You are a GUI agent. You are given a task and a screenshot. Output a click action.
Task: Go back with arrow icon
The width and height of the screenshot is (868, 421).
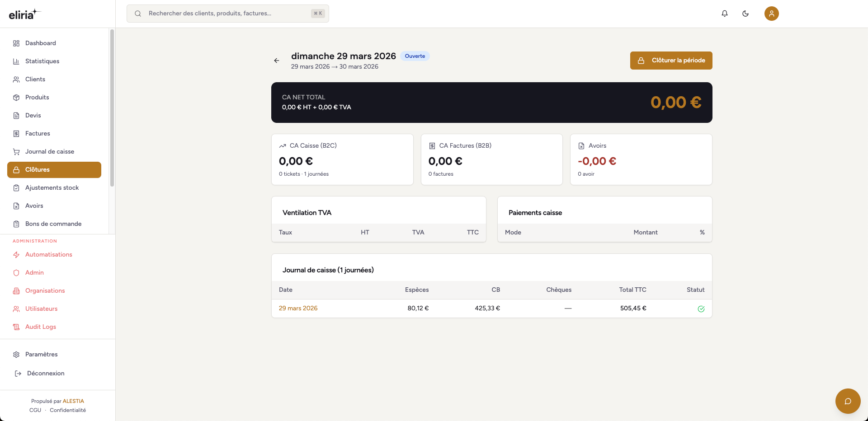click(x=277, y=61)
